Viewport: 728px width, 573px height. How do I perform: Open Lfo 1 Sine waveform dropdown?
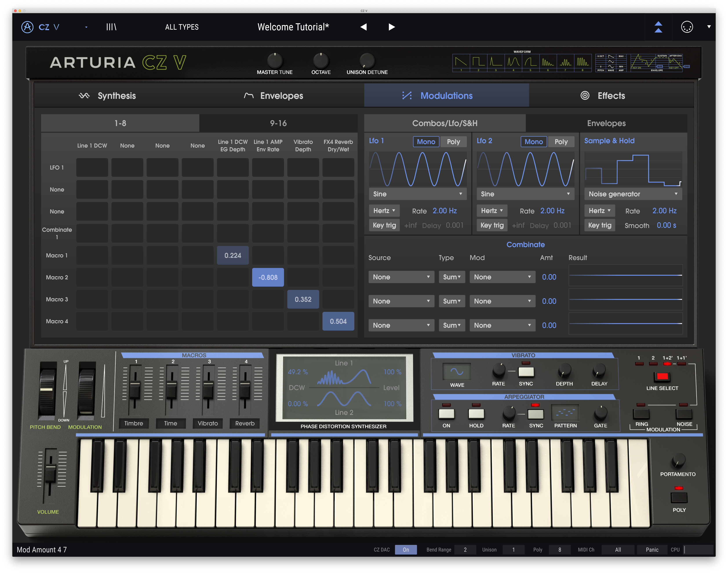pos(418,194)
